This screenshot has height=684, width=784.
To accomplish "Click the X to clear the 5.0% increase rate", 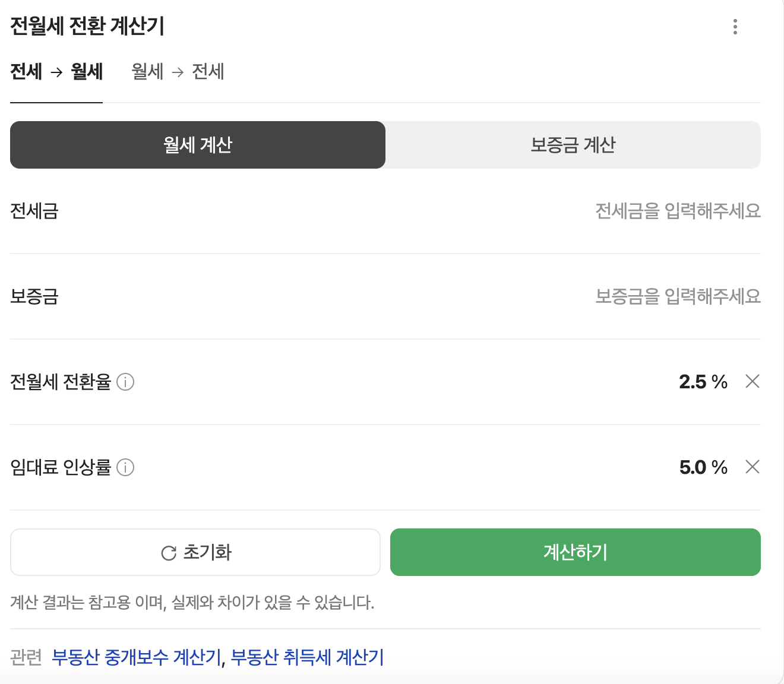I will tap(752, 468).
